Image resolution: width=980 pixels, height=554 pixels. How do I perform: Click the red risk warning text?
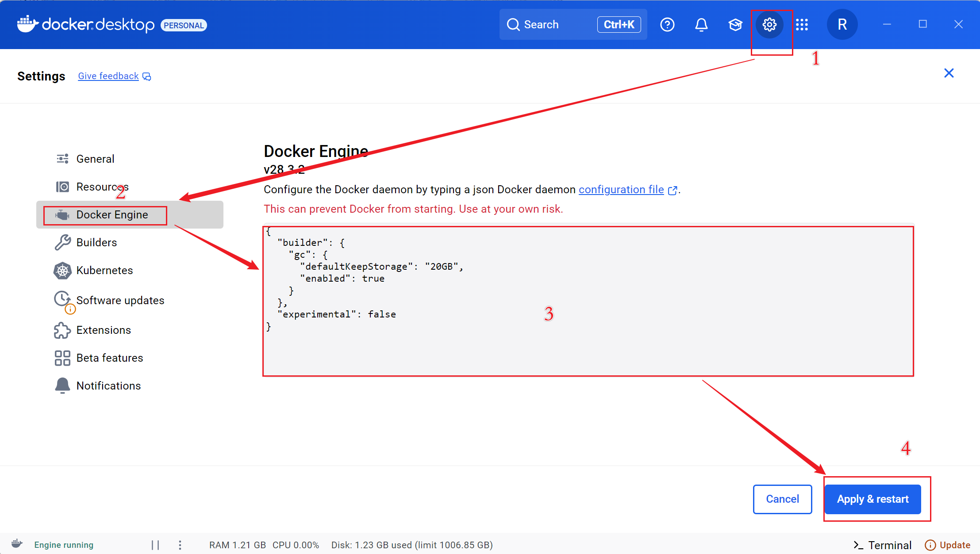413,209
